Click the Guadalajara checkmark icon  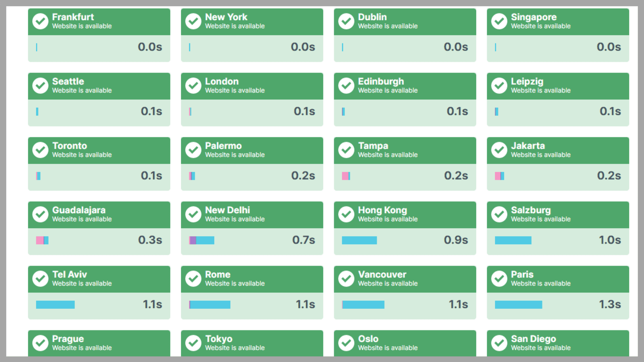[x=40, y=214]
